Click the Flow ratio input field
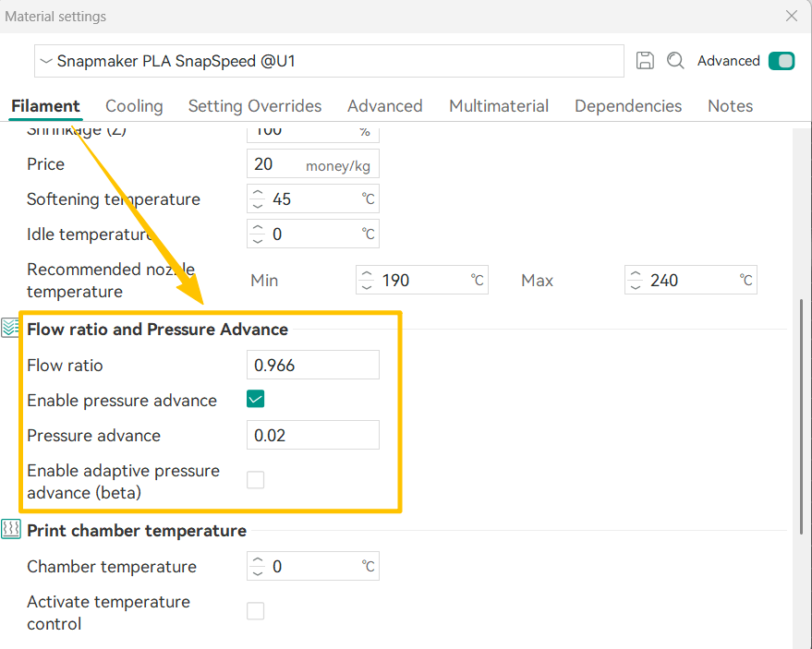812x649 pixels. tap(313, 366)
